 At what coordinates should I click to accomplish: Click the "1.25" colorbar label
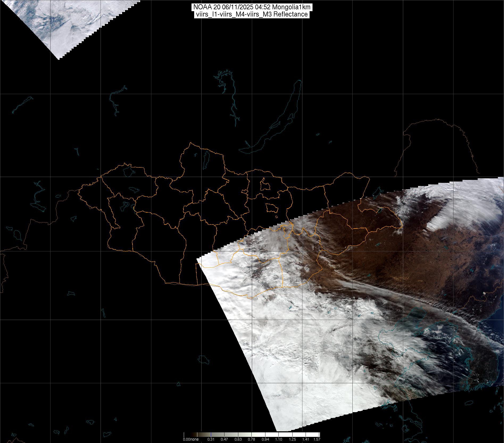tap(292, 439)
